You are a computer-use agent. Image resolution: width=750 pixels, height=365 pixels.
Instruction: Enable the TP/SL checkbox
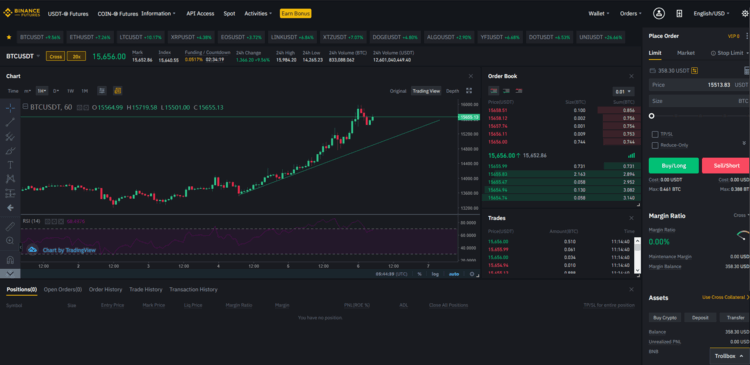655,134
